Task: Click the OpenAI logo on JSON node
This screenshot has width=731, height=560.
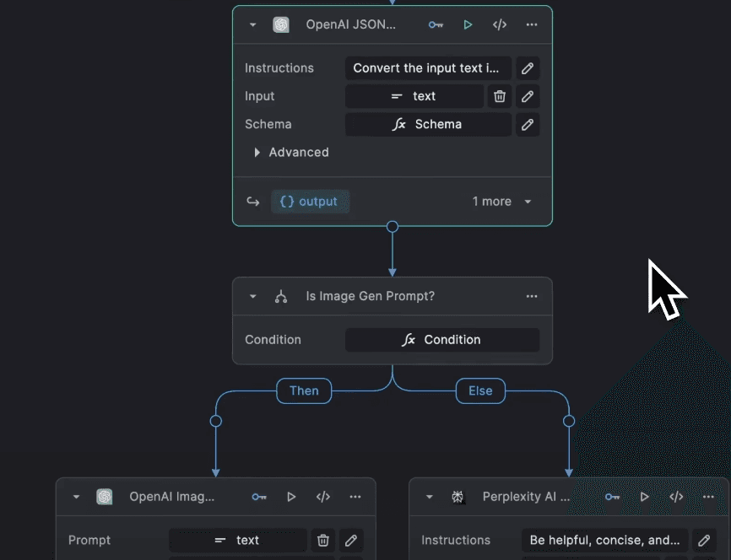Action: tap(280, 24)
